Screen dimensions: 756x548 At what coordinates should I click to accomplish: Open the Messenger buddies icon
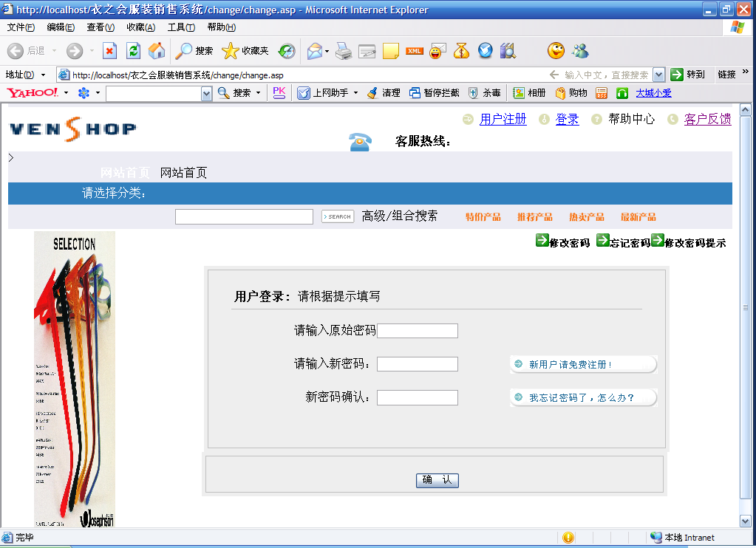[x=581, y=51]
